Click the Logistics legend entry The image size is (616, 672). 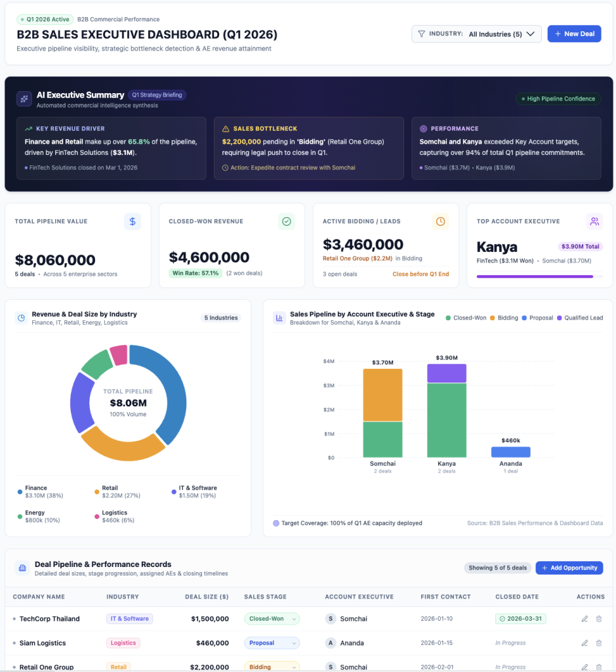(x=115, y=516)
